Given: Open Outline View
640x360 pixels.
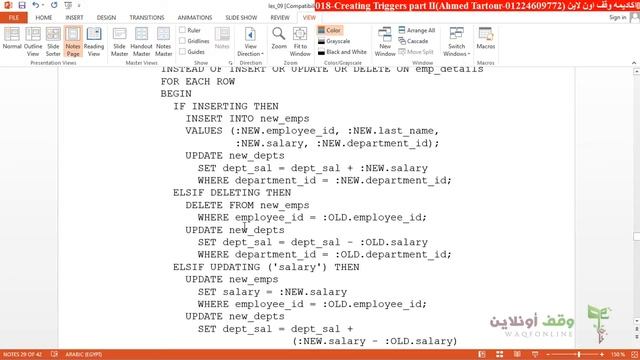Looking at the screenshot, I should click(x=33, y=41).
